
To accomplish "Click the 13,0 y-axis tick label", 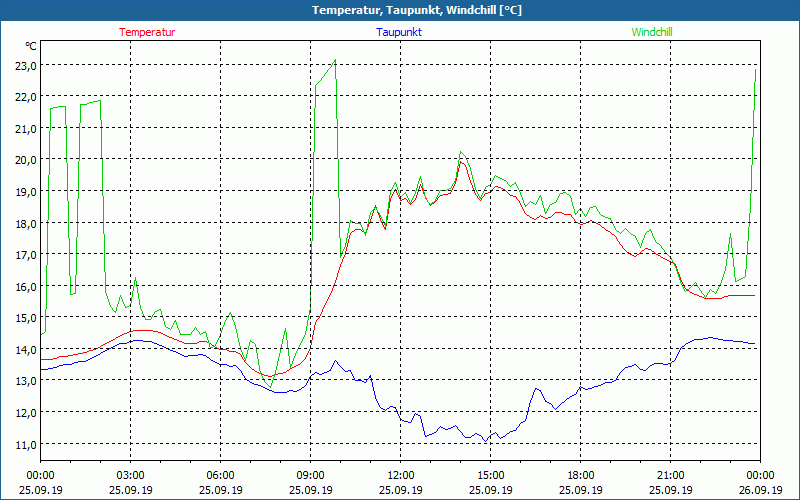I will (26, 381).
